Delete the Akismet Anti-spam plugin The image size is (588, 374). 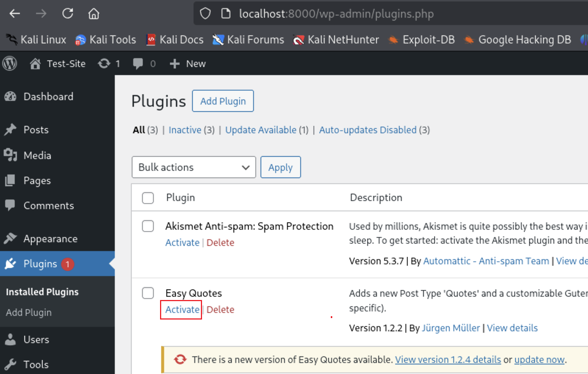pos(220,243)
